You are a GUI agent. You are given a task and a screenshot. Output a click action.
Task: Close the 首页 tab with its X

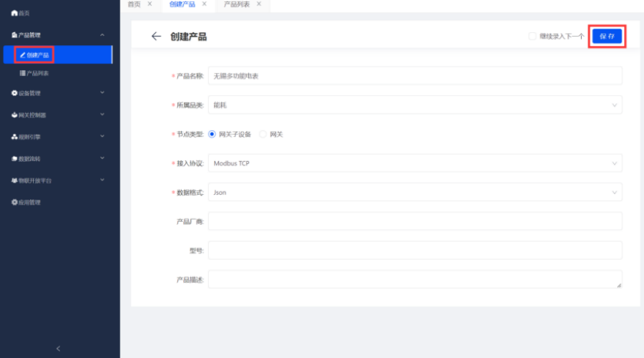pos(150,4)
